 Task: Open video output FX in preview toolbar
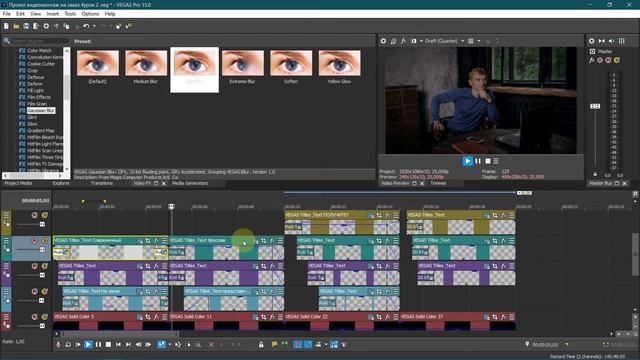pos(403,41)
